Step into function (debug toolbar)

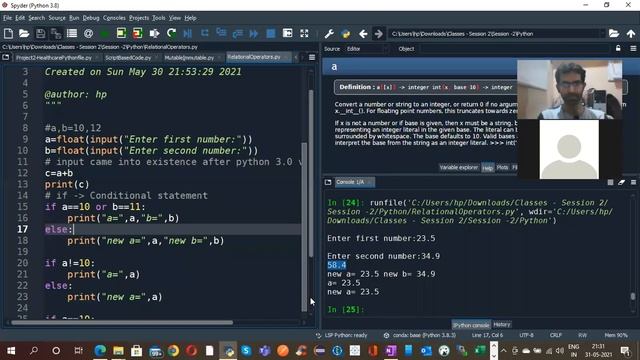tap(221, 33)
